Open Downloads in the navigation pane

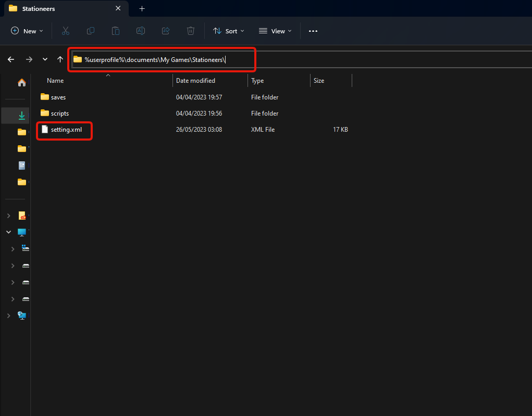[22, 116]
